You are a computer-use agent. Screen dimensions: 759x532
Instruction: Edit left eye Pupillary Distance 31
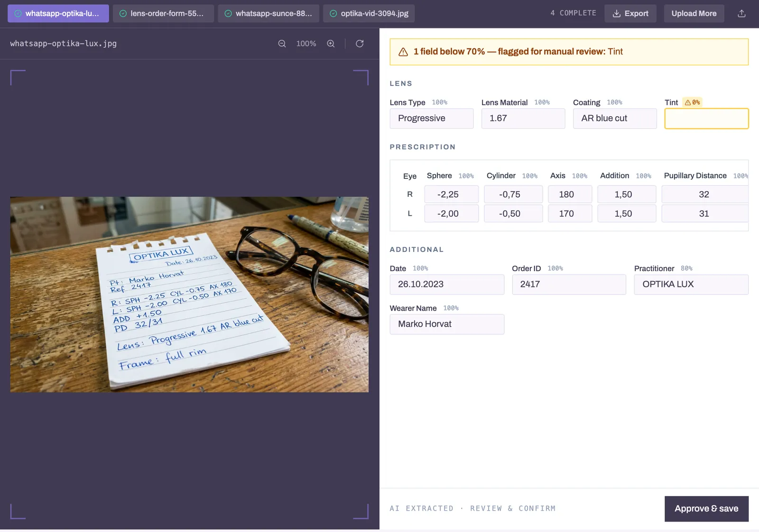tap(705, 214)
